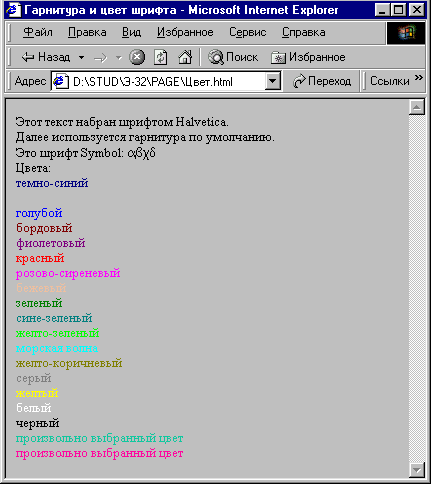Click the address field with Цвет.html path
The image size is (431, 484).
tap(167, 81)
